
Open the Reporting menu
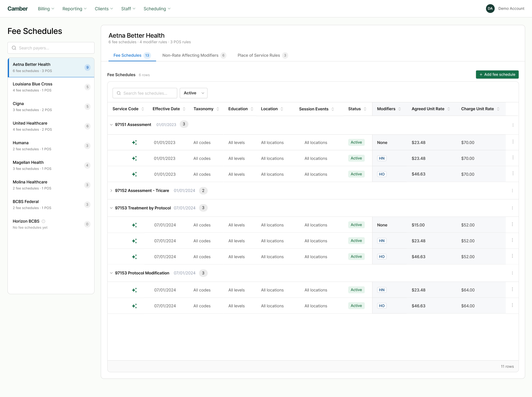tap(75, 9)
